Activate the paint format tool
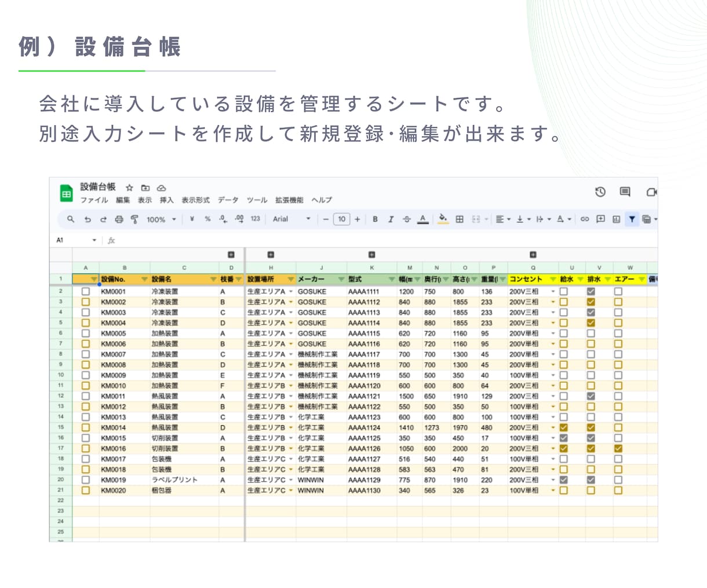Image resolution: width=707 pixels, height=588 pixels. tap(134, 219)
